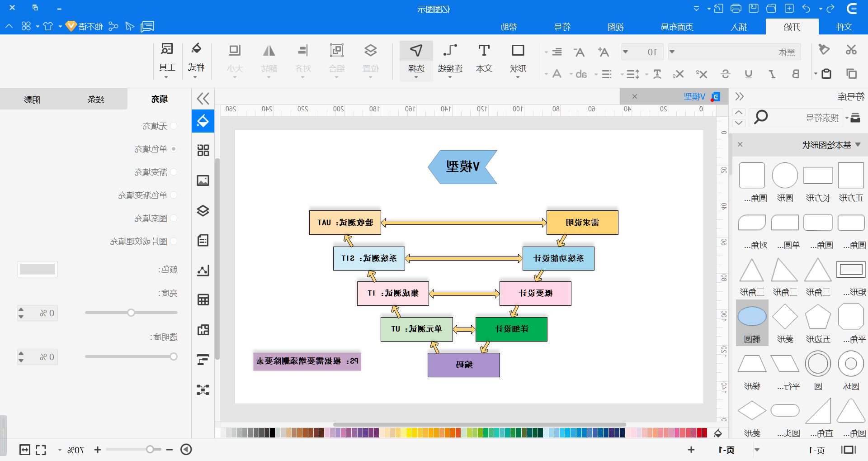Switch to the 文件 ribbon tab
Viewport: 868px width, 461px height.
844,27
